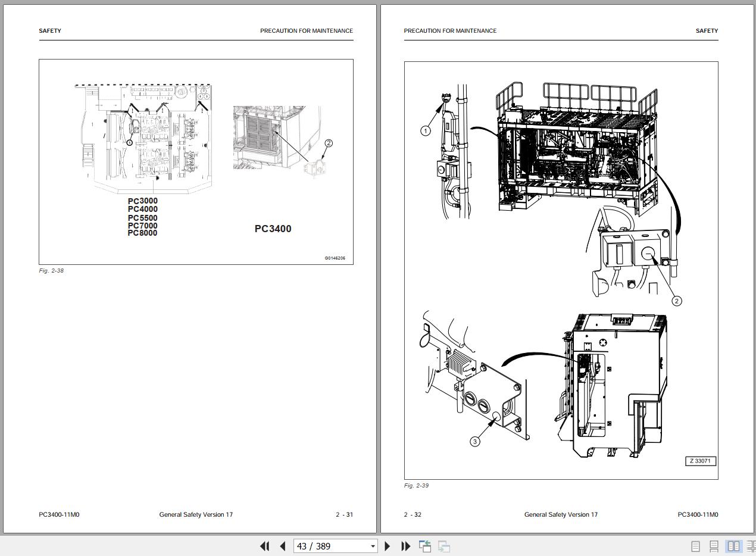Click left page SAFETY header
The image size is (756, 556).
50,31
